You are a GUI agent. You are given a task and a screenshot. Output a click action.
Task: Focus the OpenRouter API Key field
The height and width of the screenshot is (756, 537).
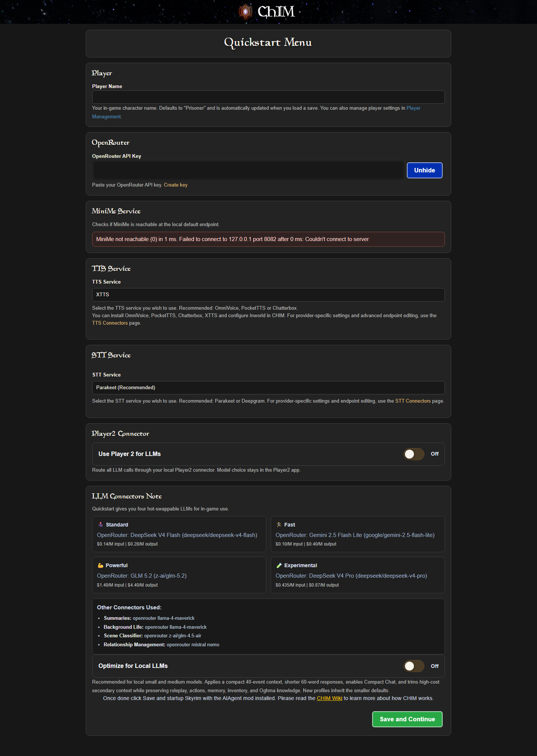[x=248, y=170]
